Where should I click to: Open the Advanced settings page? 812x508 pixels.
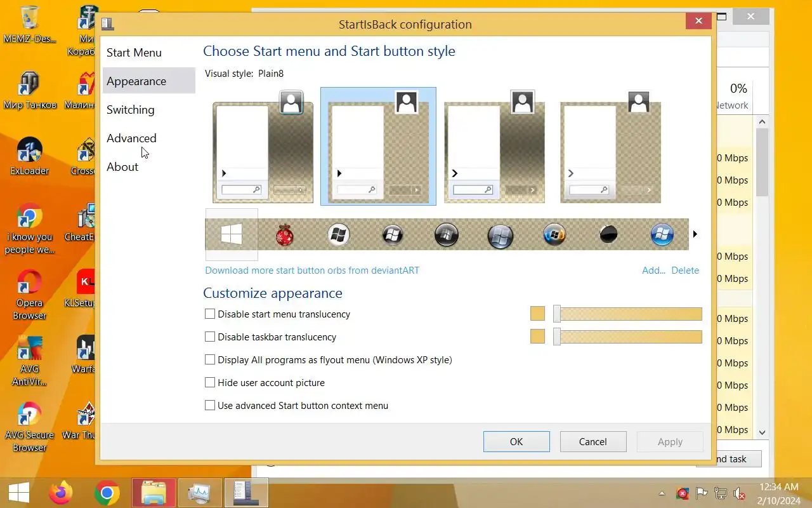coord(148,138)
